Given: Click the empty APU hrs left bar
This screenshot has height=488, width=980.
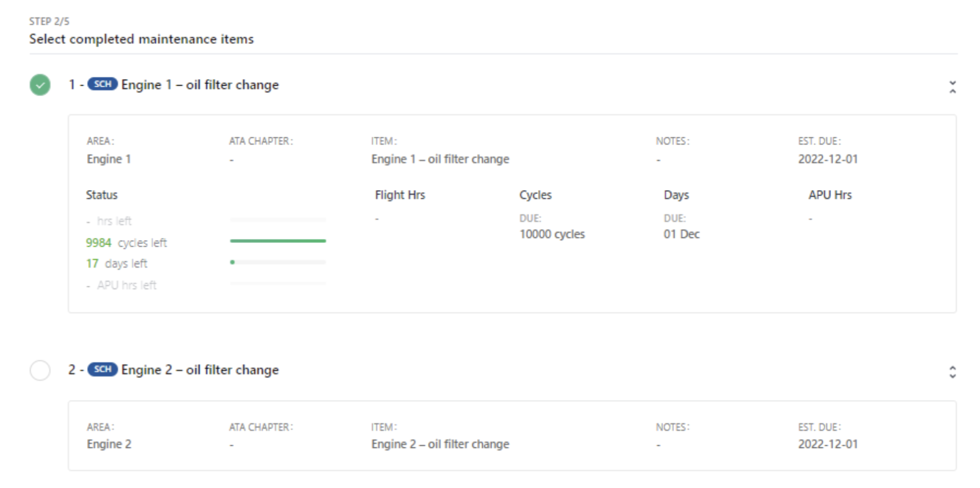Looking at the screenshot, I should tap(278, 284).
